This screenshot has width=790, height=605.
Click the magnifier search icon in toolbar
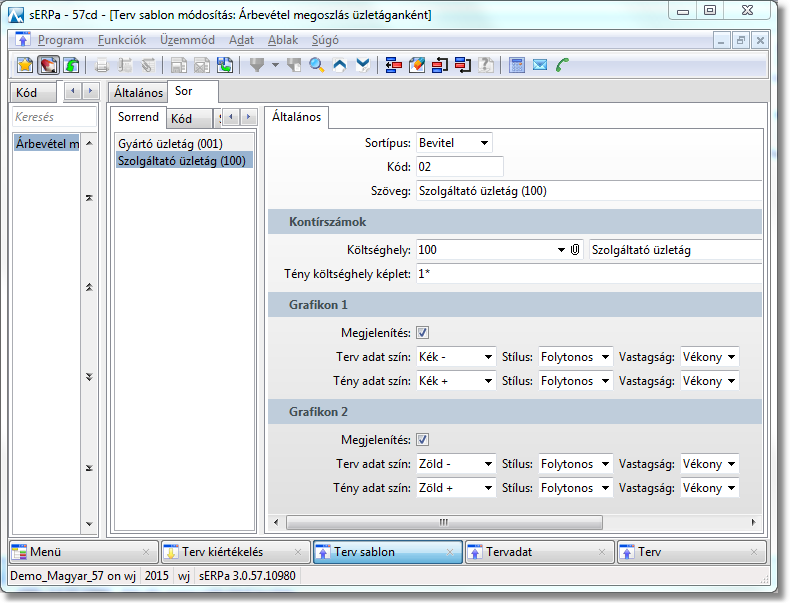[x=317, y=65]
